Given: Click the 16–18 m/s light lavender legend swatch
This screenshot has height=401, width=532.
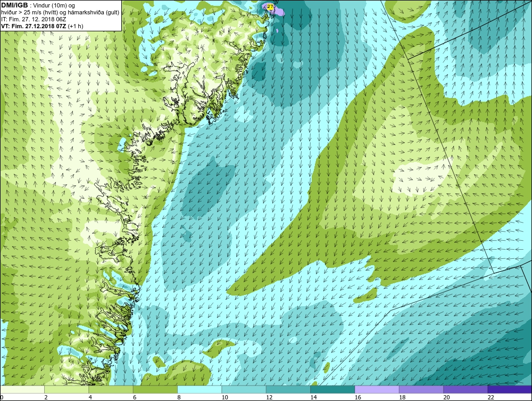Looking at the screenshot, I should pyautogui.click(x=377, y=389).
